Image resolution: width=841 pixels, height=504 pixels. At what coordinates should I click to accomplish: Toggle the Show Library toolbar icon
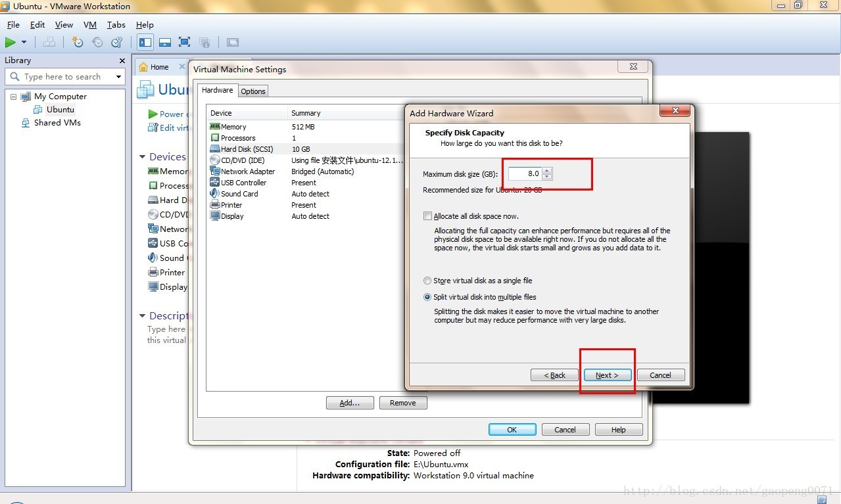tap(145, 42)
